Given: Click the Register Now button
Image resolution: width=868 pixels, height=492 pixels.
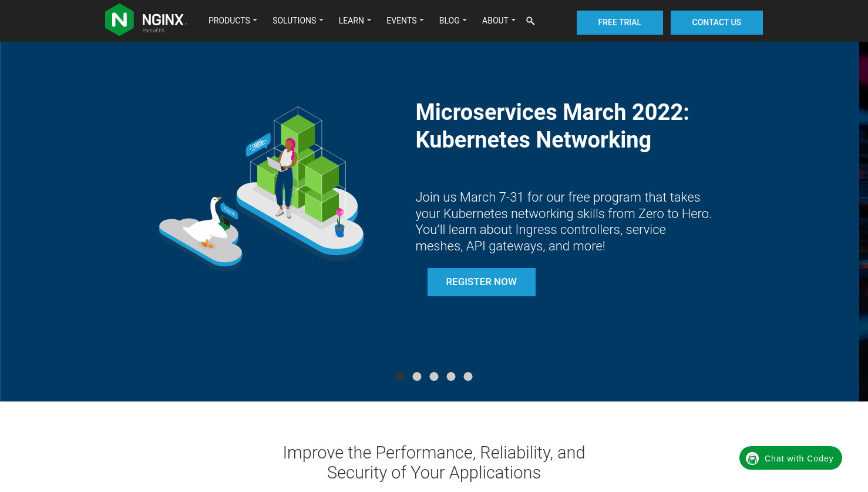Looking at the screenshot, I should pos(482,282).
